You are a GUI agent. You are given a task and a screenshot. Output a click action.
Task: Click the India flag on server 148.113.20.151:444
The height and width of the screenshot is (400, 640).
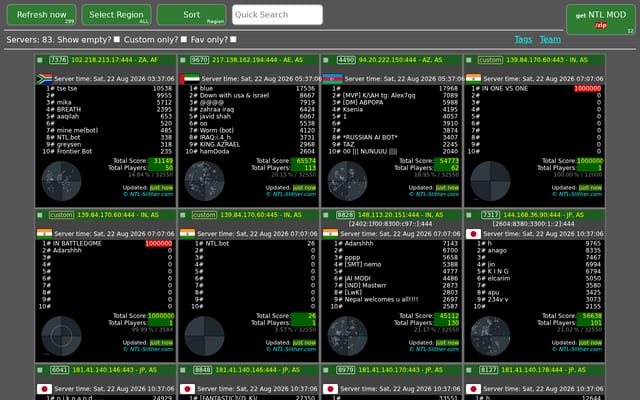[330, 234]
